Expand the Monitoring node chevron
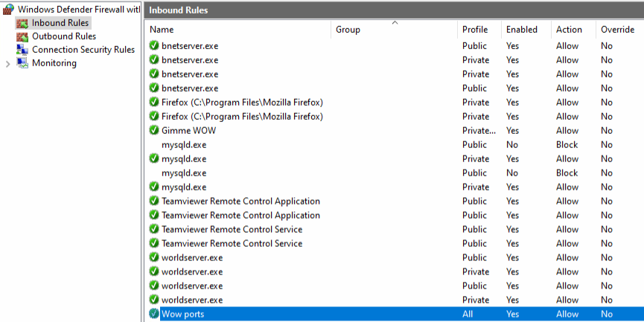The height and width of the screenshot is (322, 644). pos(7,63)
